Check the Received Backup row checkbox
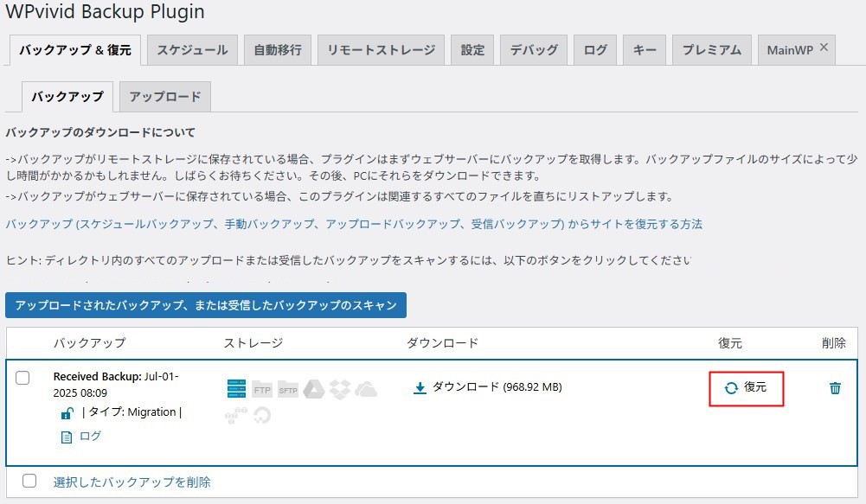 point(22,378)
